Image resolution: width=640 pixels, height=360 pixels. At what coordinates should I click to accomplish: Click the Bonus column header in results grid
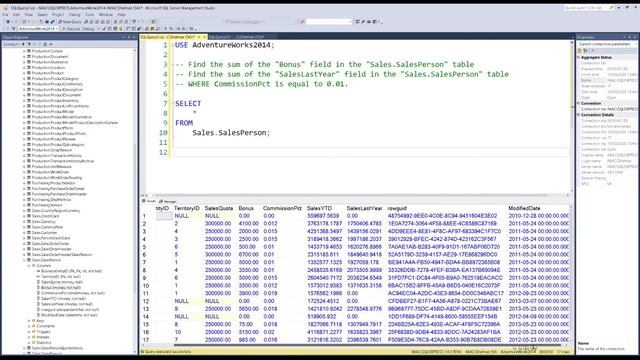tap(246, 208)
